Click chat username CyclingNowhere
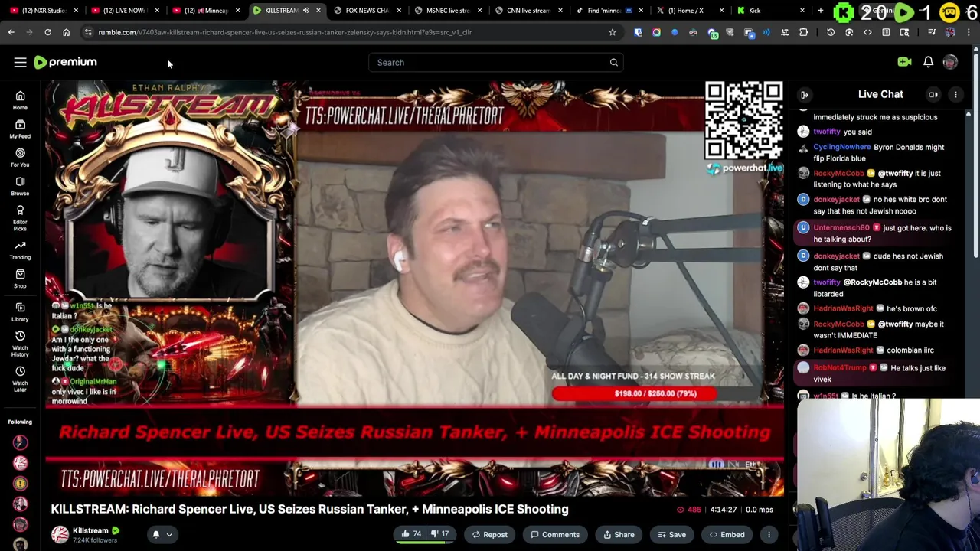Image resolution: width=980 pixels, height=551 pixels. click(x=841, y=147)
